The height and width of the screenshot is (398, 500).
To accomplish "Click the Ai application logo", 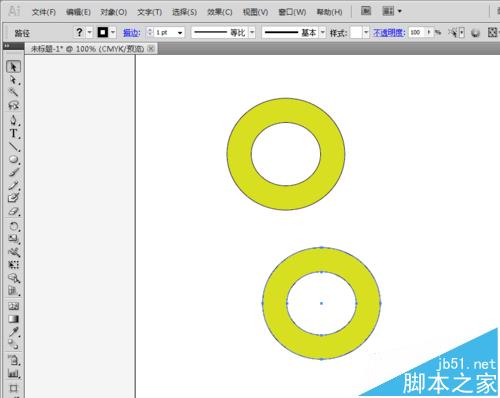I will [x=14, y=11].
